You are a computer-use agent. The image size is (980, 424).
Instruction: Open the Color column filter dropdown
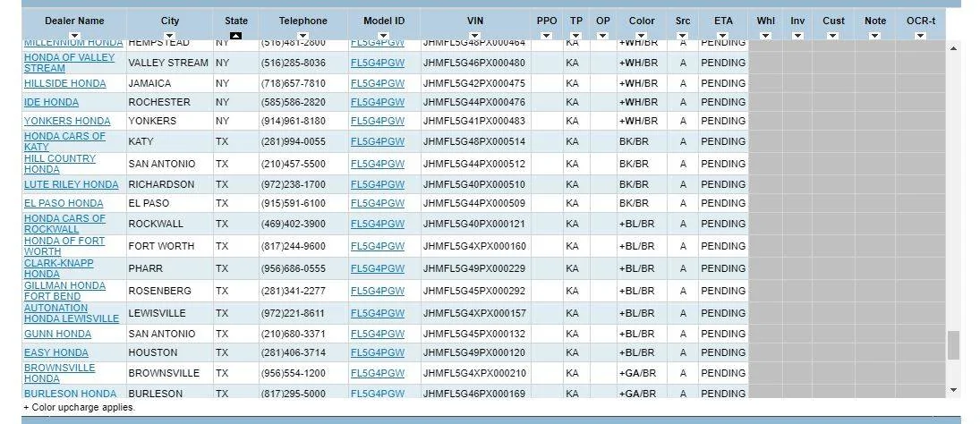coord(642,36)
